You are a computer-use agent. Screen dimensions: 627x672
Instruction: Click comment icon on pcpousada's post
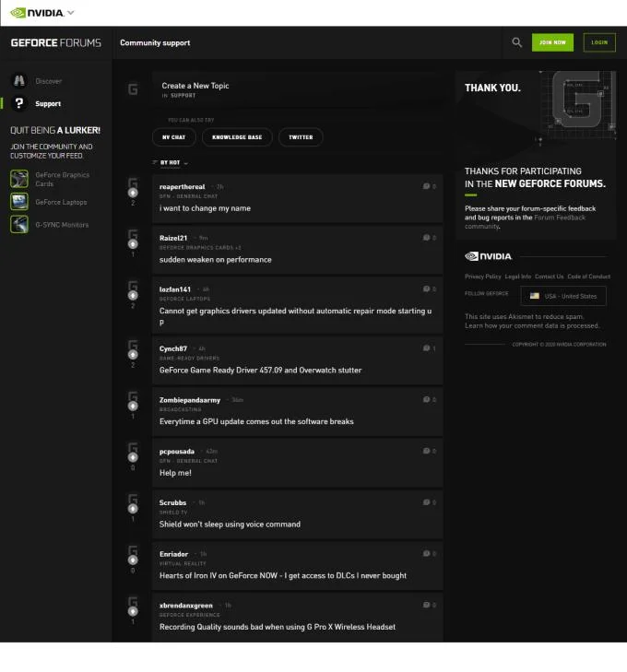click(426, 451)
